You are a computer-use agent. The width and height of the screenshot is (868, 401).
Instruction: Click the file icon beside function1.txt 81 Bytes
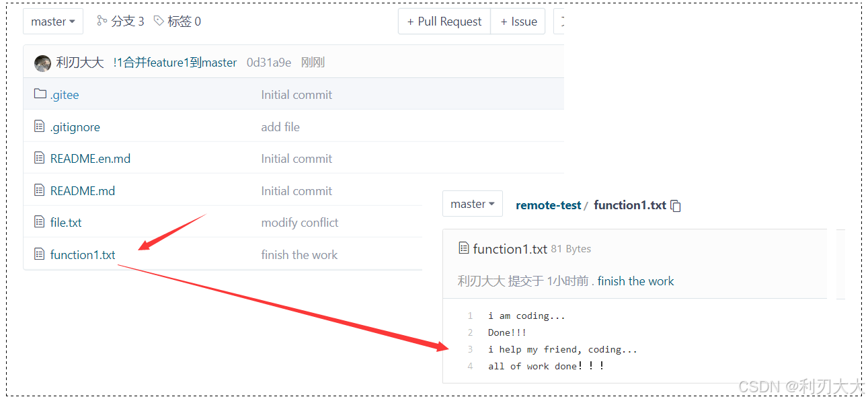(x=463, y=248)
